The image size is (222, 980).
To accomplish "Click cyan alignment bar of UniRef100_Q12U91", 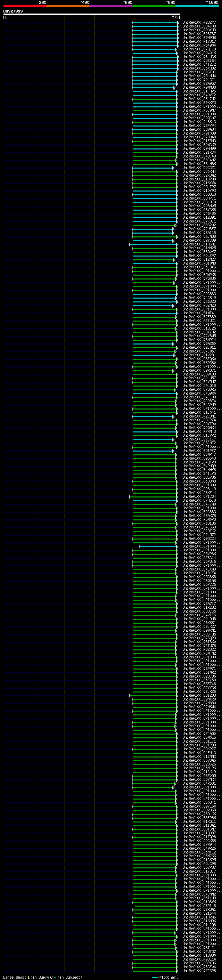I will [156, 217].
